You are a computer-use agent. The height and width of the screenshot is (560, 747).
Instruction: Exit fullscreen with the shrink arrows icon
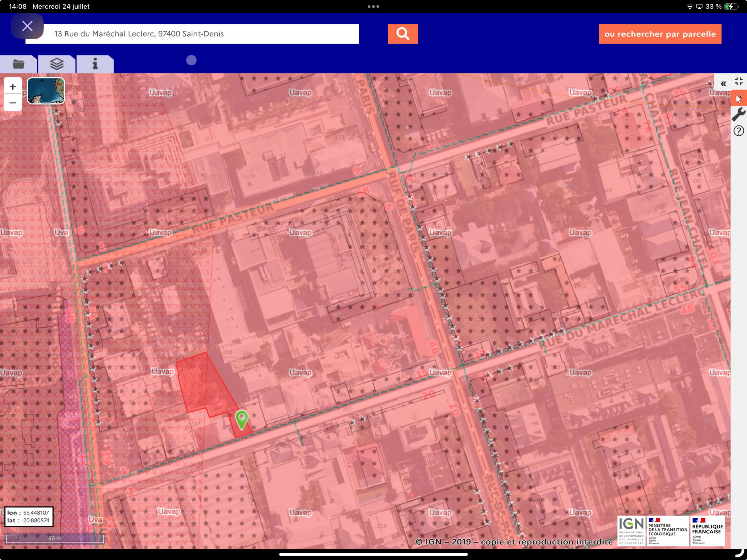click(739, 81)
